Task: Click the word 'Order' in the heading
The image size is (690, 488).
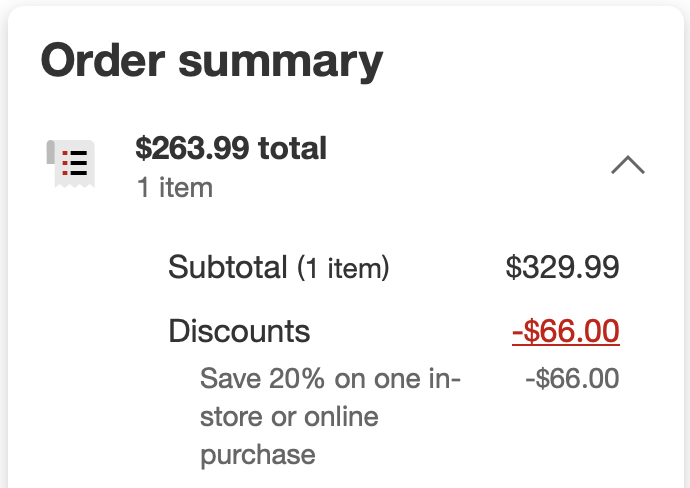Action: click(x=103, y=61)
